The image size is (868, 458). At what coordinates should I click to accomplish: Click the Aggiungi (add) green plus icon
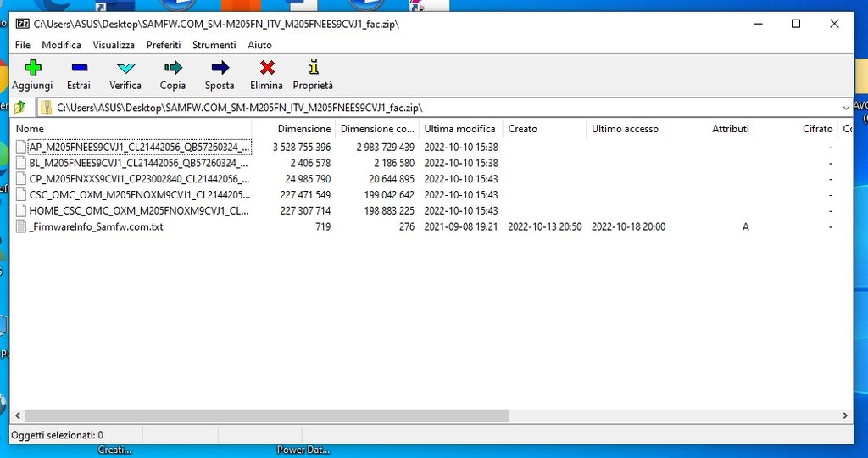coord(33,68)
